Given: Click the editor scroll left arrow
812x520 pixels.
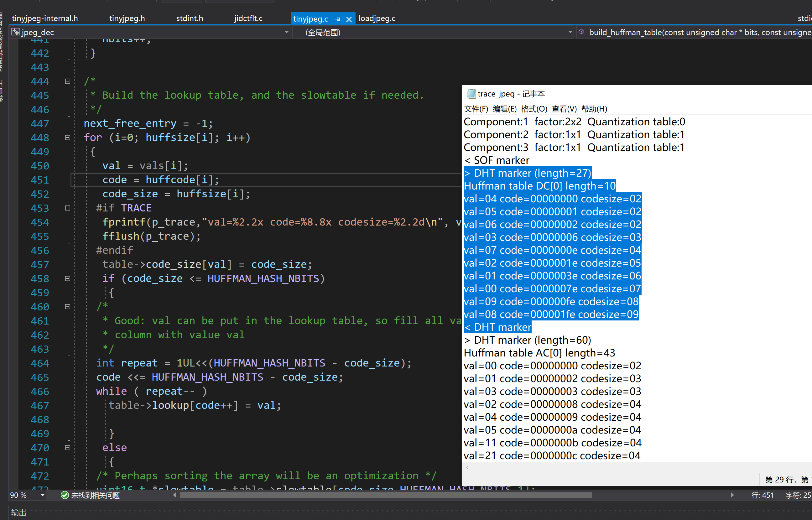Looking at the screenshot, I should (x=174, y=495).
